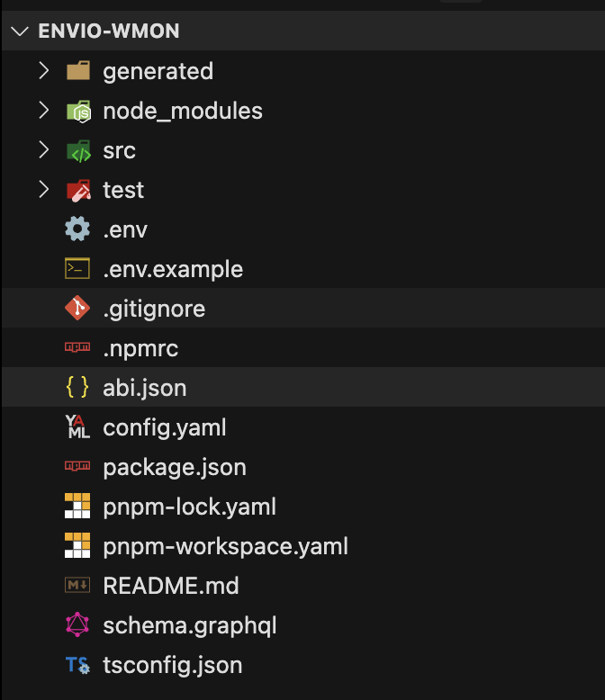Collapse the ENVIO-WMON root folder
605x700 pixels.
(x=18, y=31)
